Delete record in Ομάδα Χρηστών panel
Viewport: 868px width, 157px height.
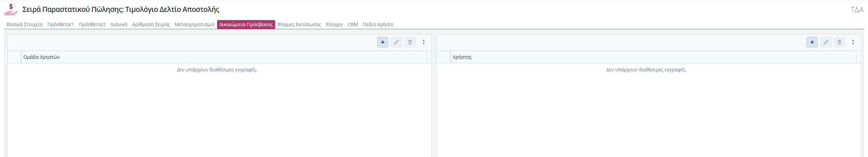click(410, 42)
